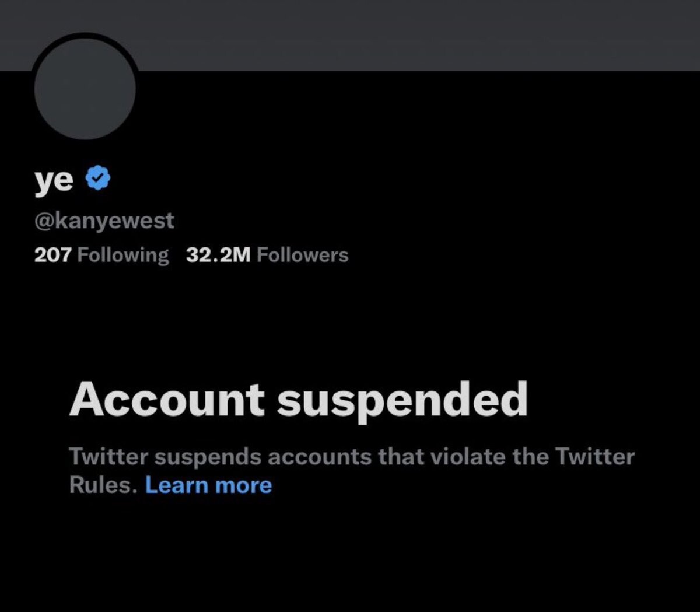Open the 207 Following list

click(x=101, y=255)
